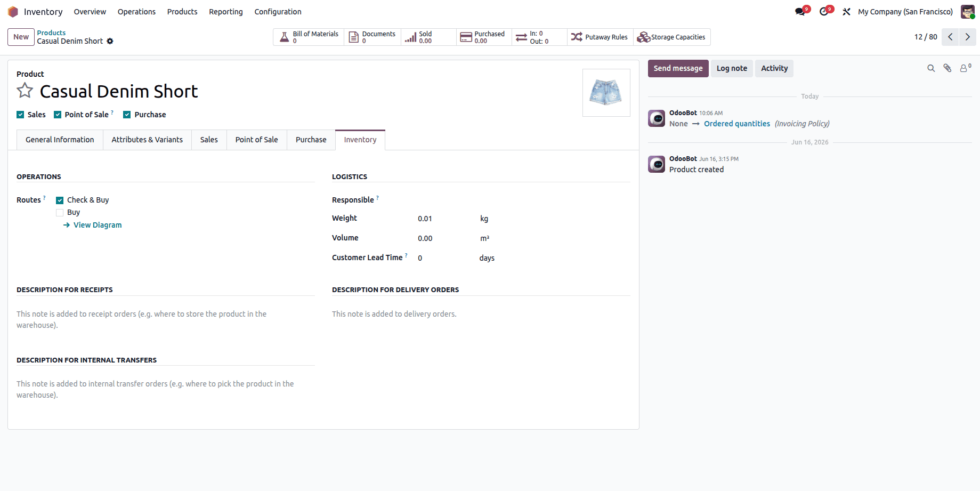This screenshot has height=491, width=980.
Task: Open the attachments paperclip icon
Action: coord(947,68)
